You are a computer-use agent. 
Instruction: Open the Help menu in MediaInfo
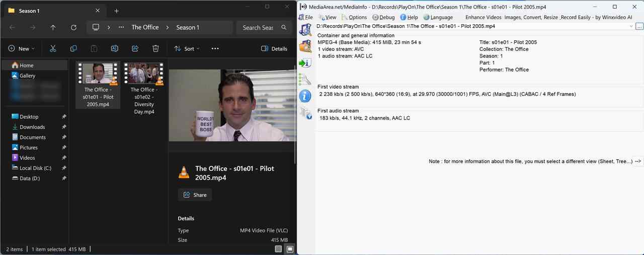(x=409, y=17)
